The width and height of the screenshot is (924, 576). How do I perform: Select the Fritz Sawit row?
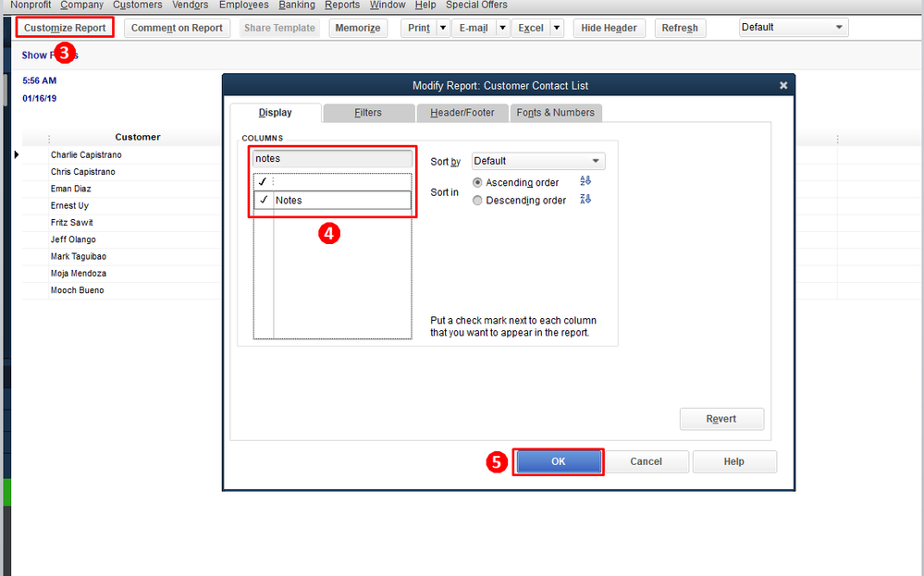[72, 223]
